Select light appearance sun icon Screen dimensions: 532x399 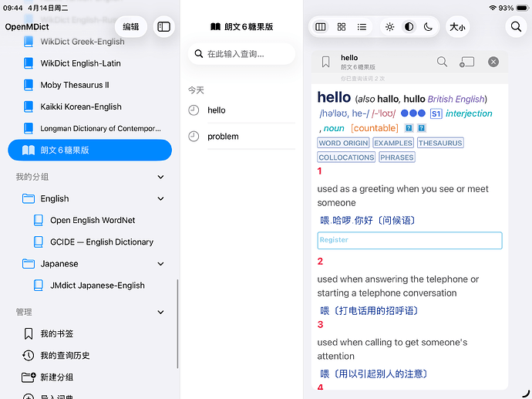pos(390,27)
